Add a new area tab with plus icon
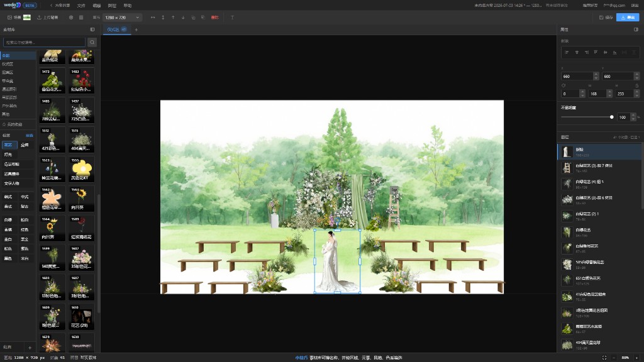The height and width of the screenshot is (362, 644). [136, 30]
